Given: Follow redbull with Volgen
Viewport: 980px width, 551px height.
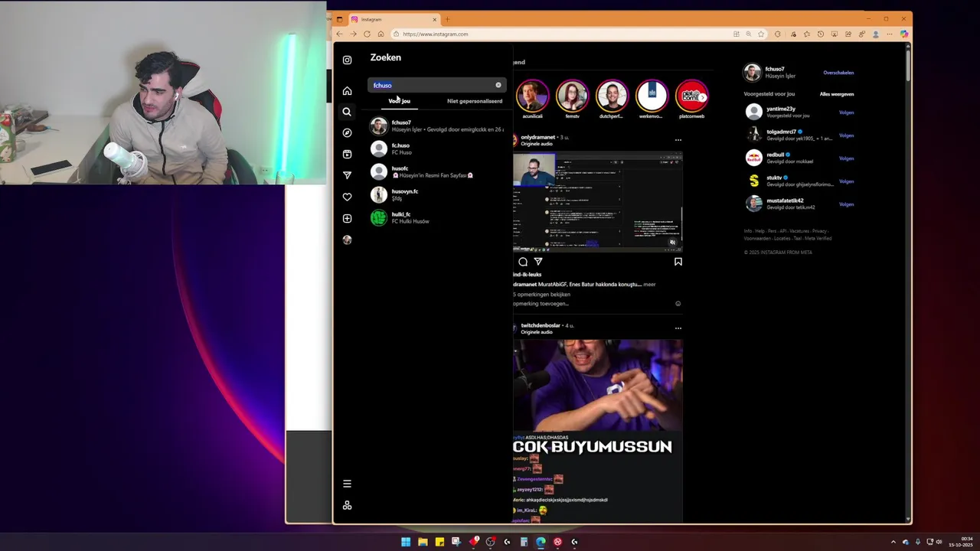Looking at the screenshot, I should pos(846,158).
